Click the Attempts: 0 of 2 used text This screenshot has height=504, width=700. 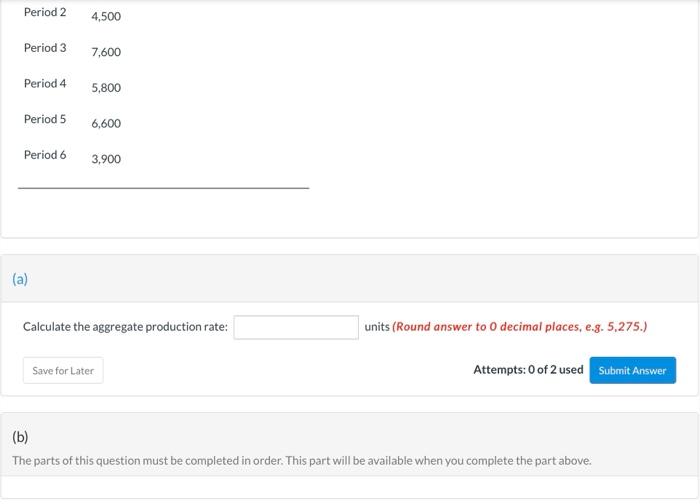[x=528, y=370]
